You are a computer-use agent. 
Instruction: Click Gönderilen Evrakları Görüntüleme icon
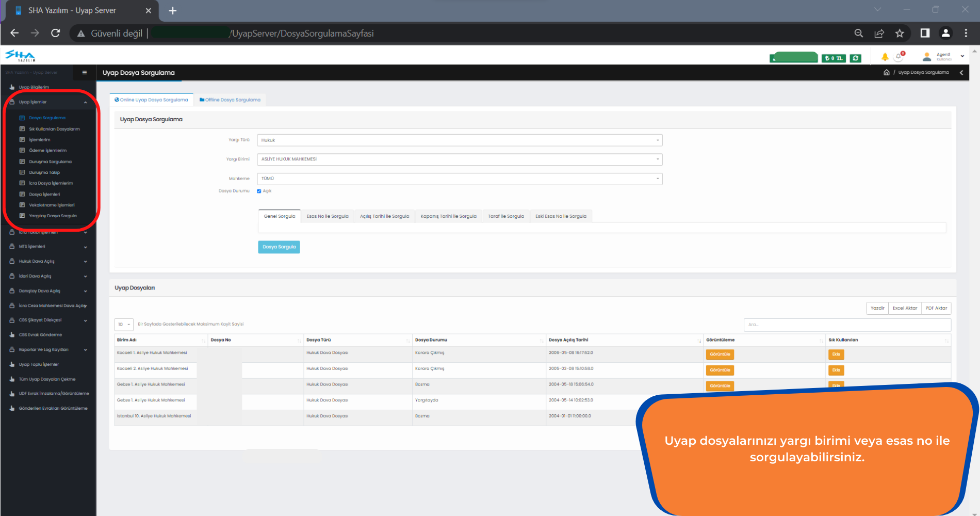(12, 409)
